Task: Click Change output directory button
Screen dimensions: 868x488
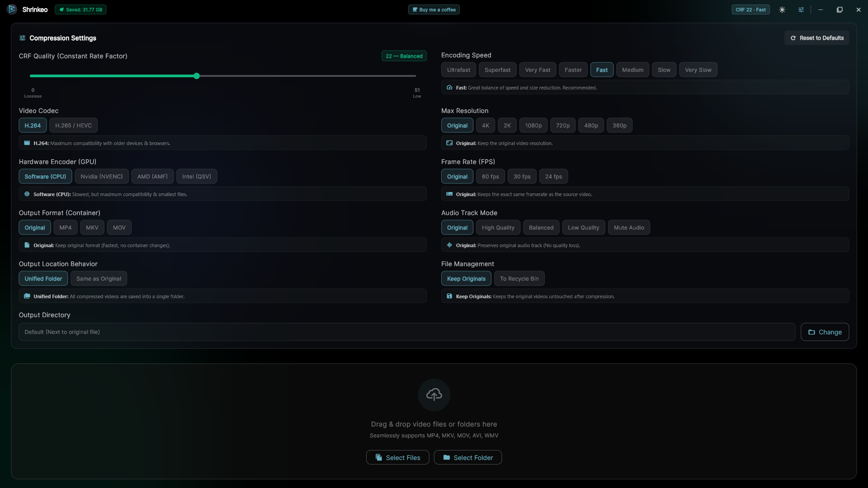Action: [825, 332]
